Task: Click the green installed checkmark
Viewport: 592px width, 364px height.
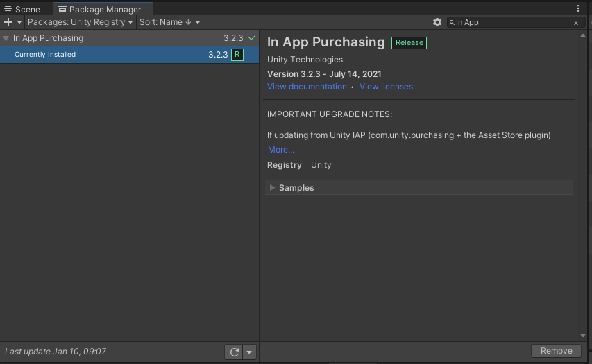Action: (252, 37)
